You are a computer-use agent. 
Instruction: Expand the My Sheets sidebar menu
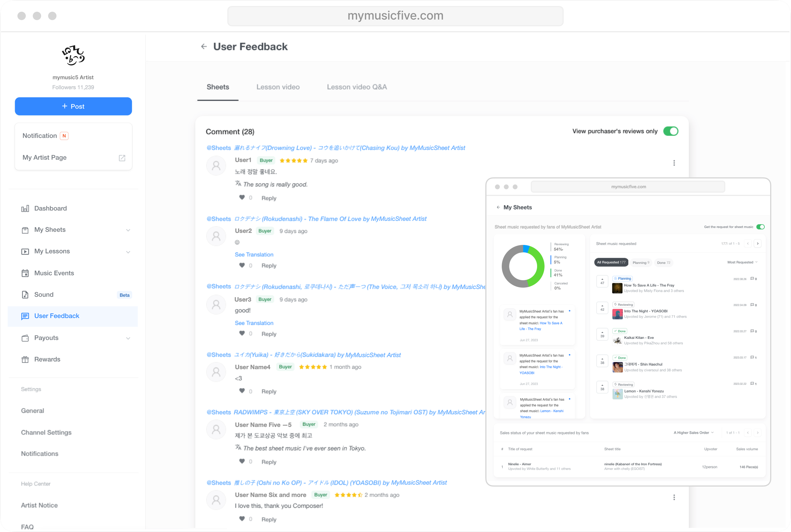click(128, 230)
